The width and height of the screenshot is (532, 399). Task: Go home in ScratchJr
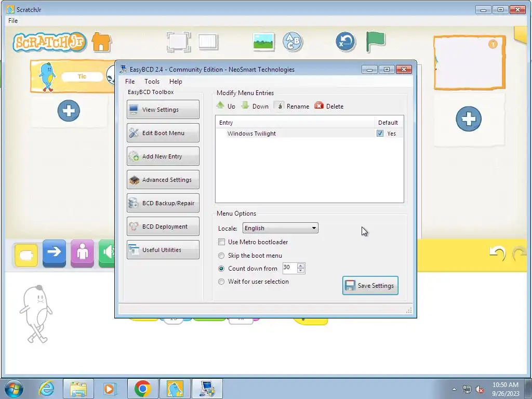[101, 42]
